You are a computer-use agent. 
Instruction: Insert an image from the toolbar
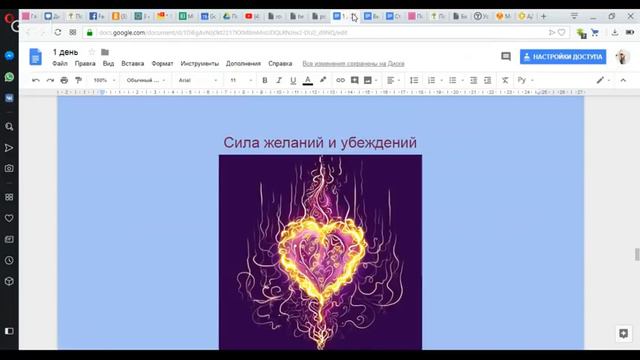tap(368, 80)
